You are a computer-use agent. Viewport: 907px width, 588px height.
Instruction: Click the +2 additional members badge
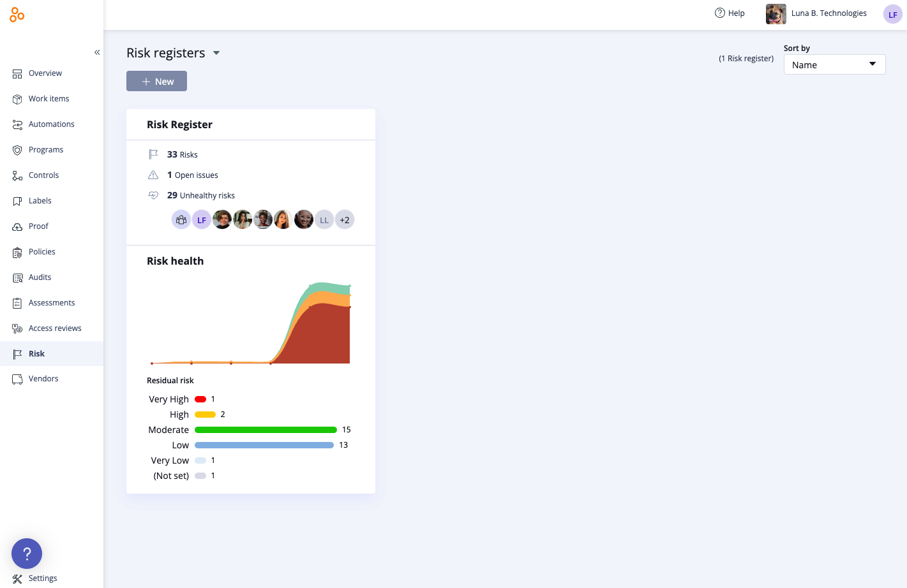coord(345,220)
